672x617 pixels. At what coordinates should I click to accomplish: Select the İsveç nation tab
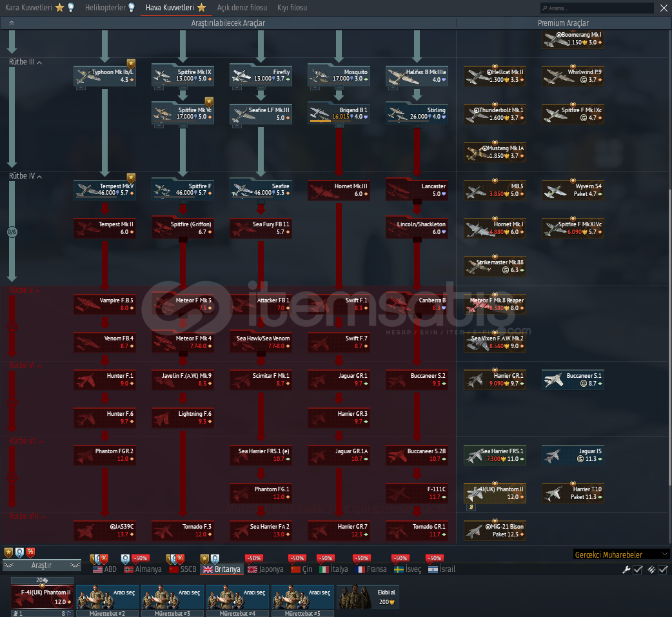[408, 569]
